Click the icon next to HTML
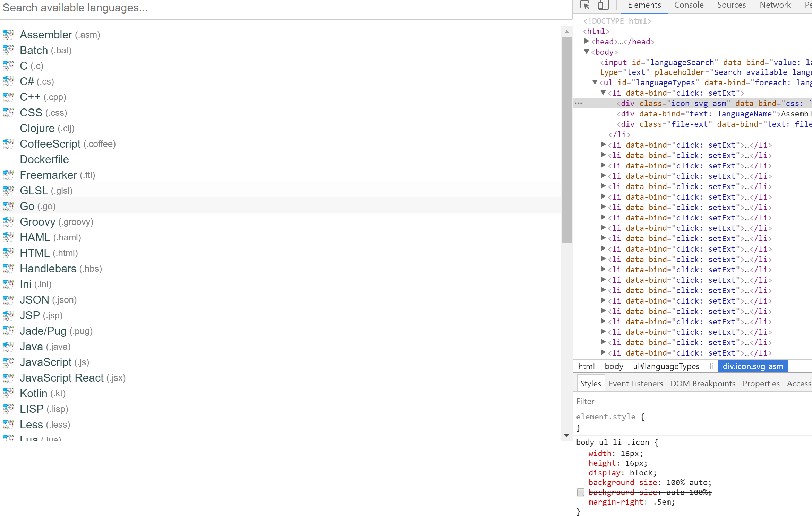The height and width of the screenshot is (516, 812). (8, 253)
